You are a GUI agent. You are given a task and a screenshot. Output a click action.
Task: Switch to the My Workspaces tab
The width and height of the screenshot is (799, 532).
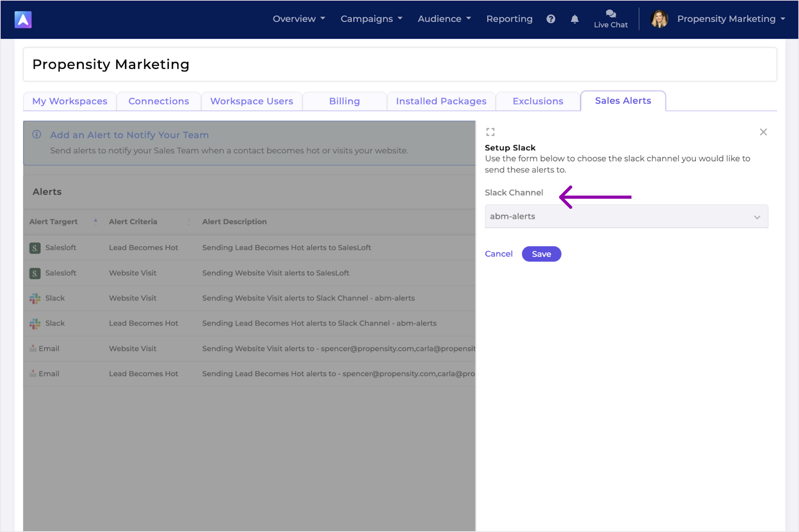pyautogui.click(x=70, y=101)
